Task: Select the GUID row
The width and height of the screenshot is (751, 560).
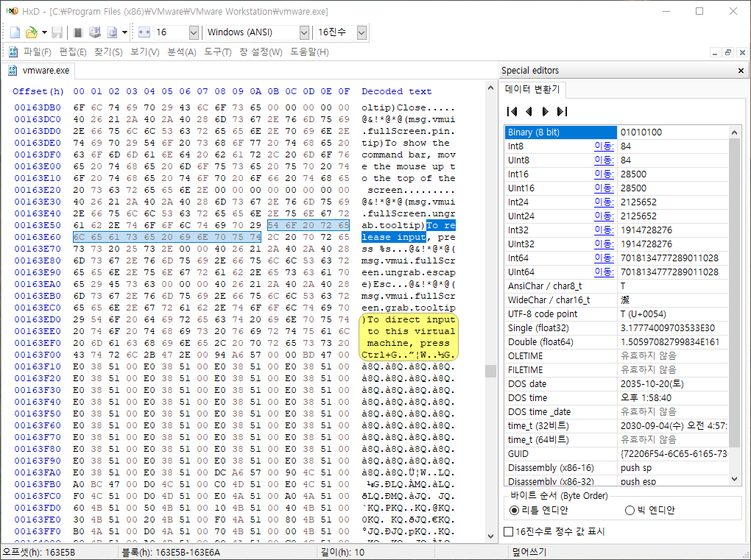Action: (616, 454)
